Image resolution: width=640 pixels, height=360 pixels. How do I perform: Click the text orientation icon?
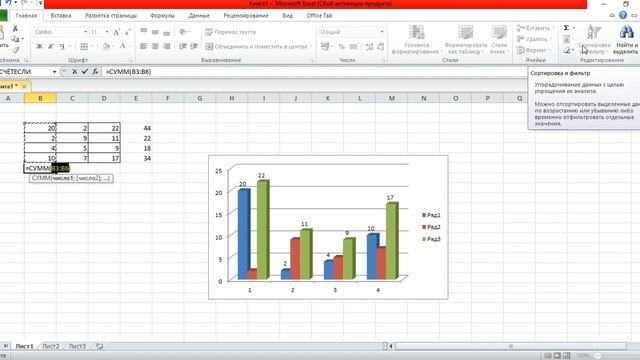tap(182, 32)
